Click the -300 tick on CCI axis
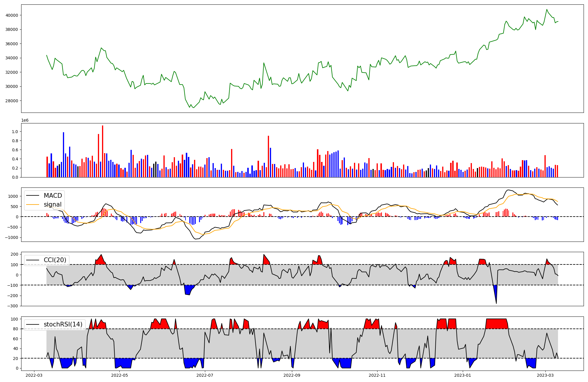 [13, 306]
